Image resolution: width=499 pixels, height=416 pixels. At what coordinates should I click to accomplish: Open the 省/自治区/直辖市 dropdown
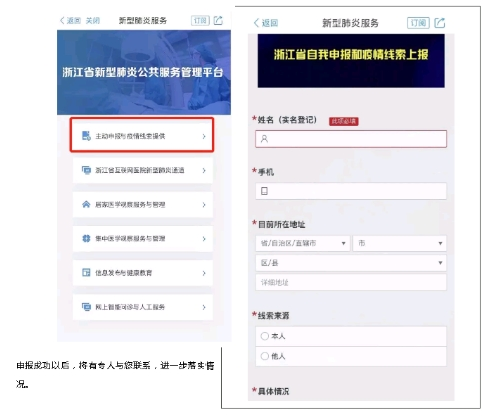(x=303, y=243)
